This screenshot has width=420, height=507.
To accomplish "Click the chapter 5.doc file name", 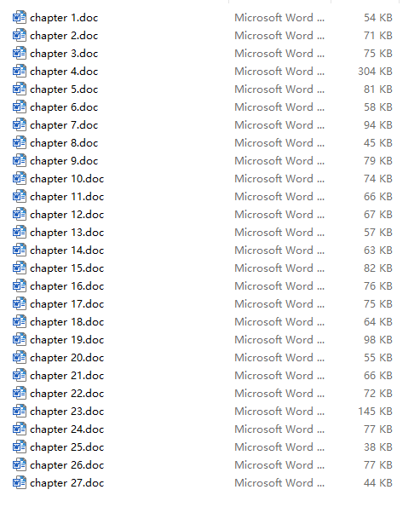I will pyautogui.click(x=64, y=89).
